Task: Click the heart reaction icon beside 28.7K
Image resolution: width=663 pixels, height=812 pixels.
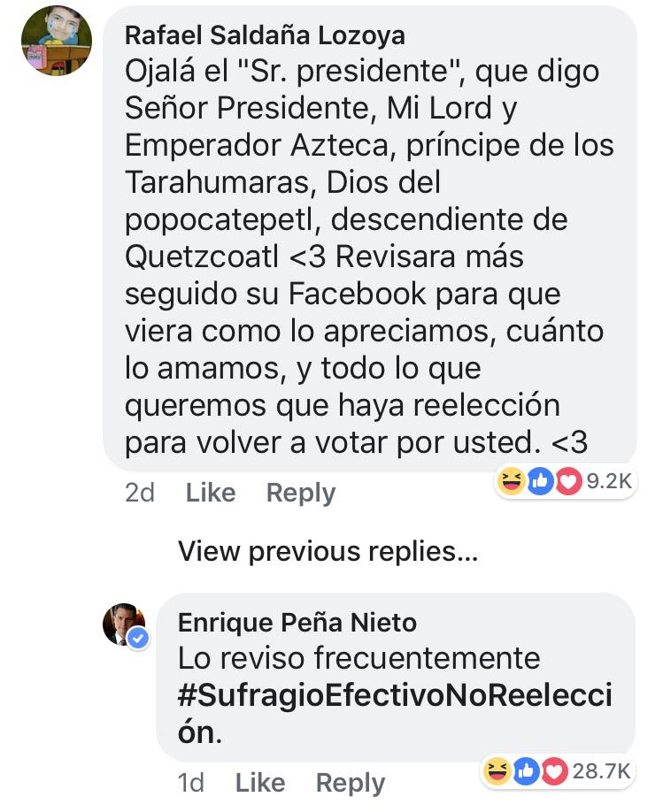Action: point(553,770)
